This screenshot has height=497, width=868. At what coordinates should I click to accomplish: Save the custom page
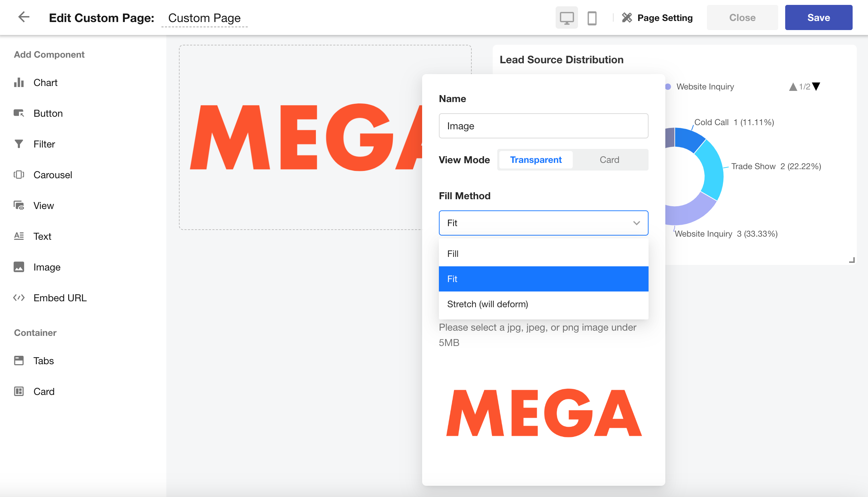818,18
